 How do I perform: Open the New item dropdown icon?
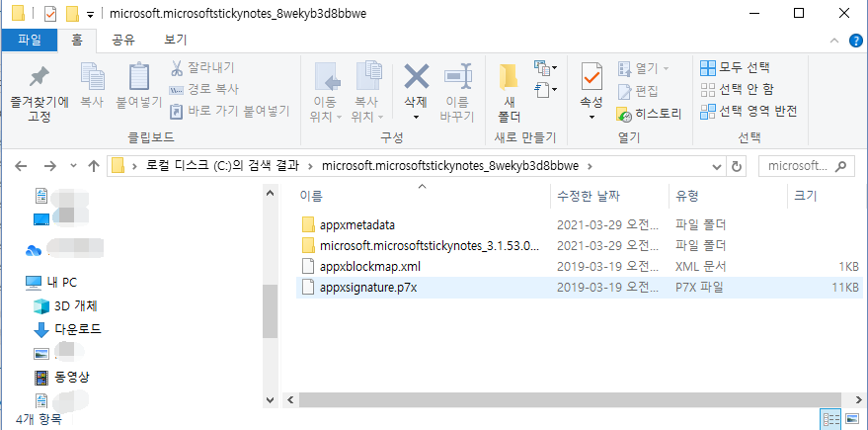pyautogui.click(x=545, y=67)
